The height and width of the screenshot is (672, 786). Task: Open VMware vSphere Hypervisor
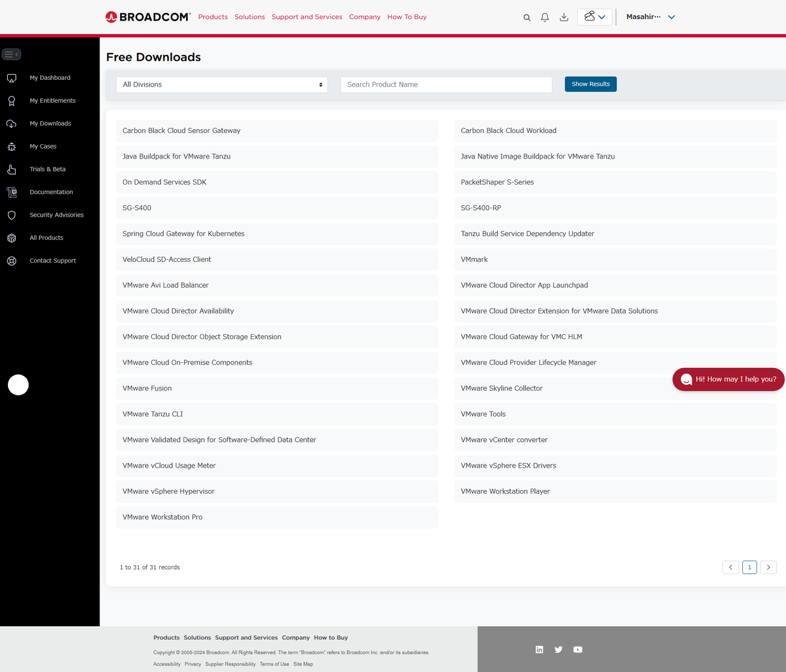(277, 491)
